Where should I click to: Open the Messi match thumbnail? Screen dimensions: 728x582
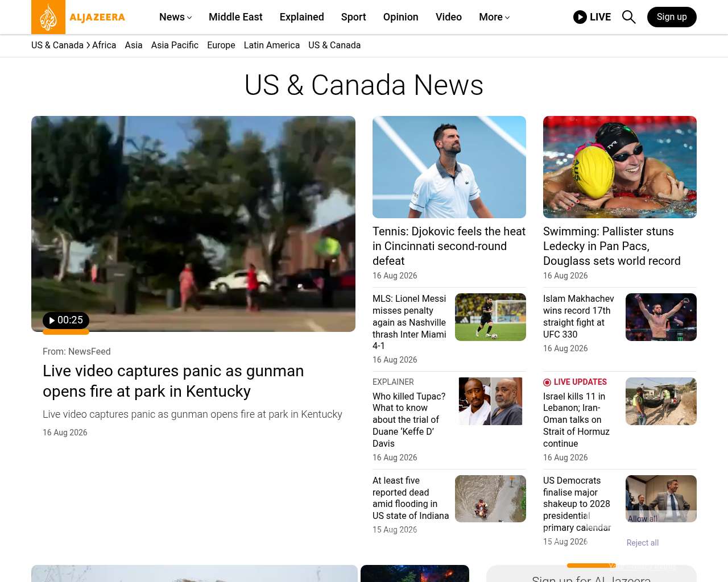coord(490,317)
